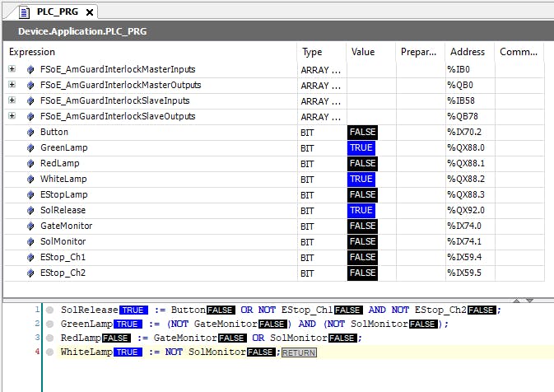The height and width of the screenshot is (392, 554).
Task: Select the RedLamp variable name
Action: pyautogui.click(x=60, y=163)
